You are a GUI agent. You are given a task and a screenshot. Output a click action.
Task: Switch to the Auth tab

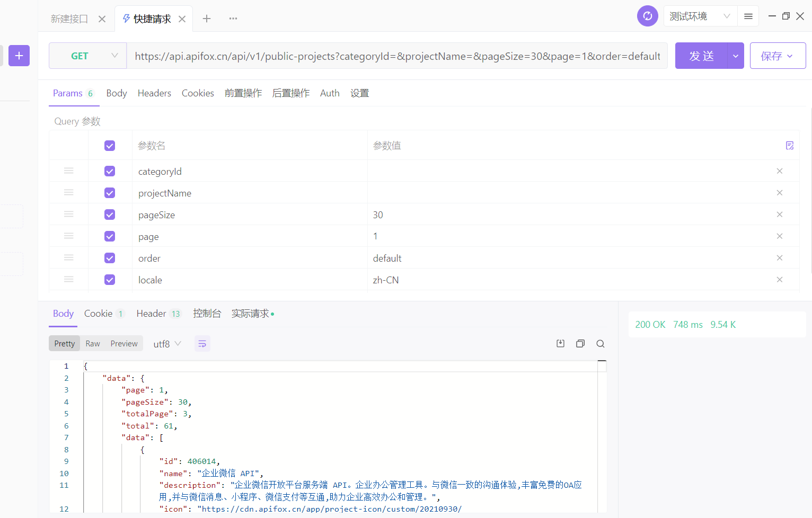tap(330, 93)
